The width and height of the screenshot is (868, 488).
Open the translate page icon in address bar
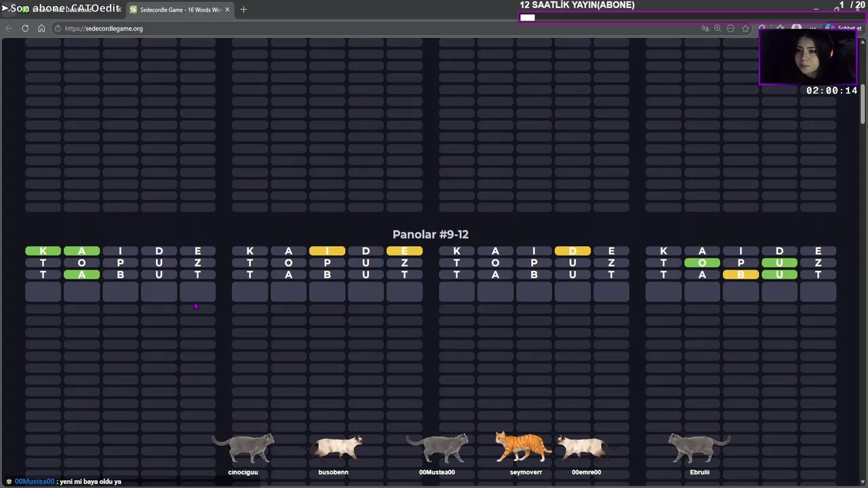pos(705,28)
